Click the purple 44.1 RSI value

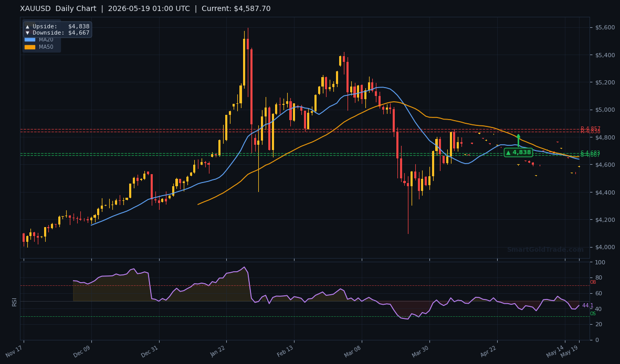(x=587, y=305)
